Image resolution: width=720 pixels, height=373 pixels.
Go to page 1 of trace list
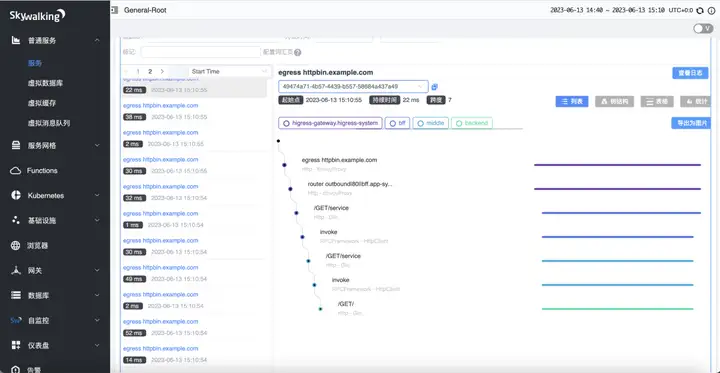138,72
